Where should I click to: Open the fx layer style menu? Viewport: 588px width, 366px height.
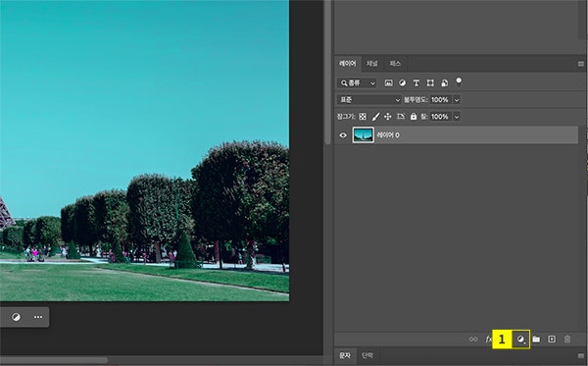pos(489,340)
